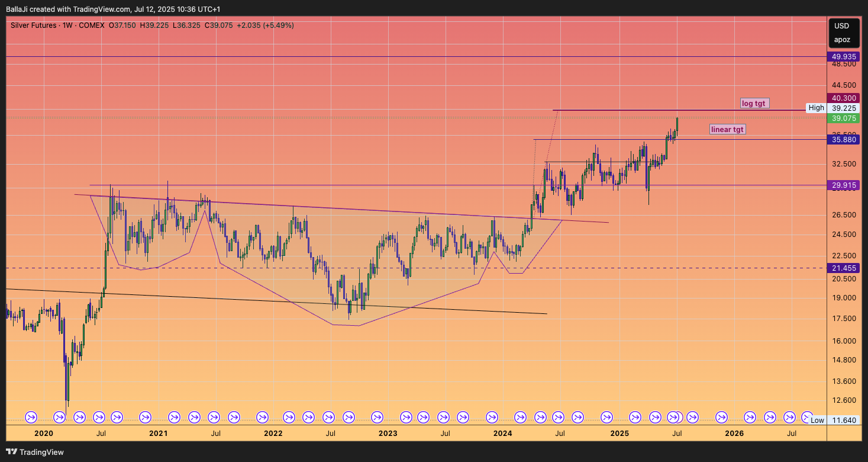Click the 2024 label on time axis
The height and width of the screenshot is (462, 868).
[x=503, y=434]
